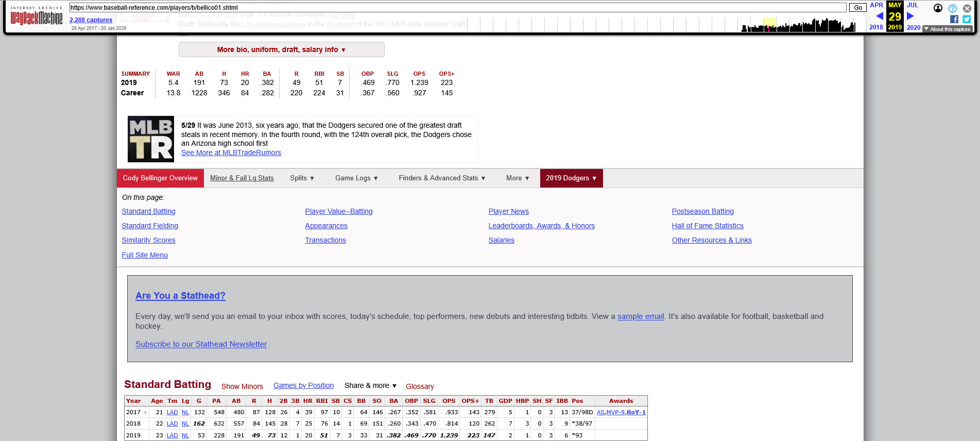Expand the 2019 Dodgers menu

(571, 178)
